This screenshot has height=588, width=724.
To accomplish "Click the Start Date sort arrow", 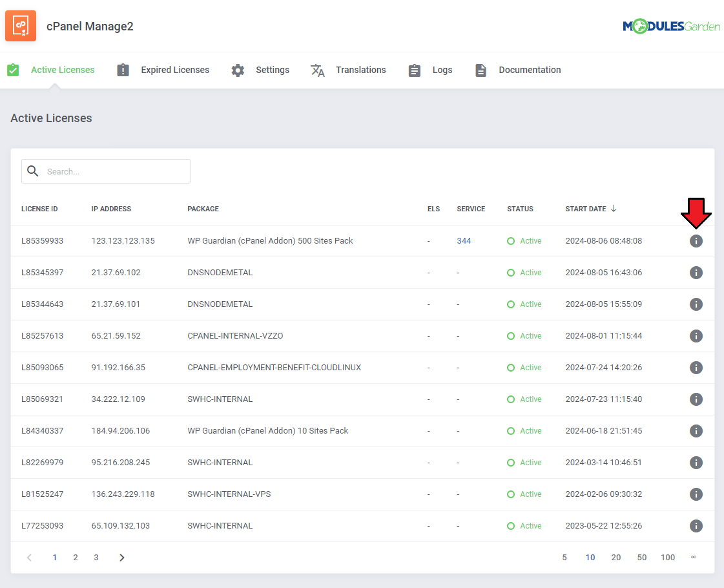I will [x=613, y=208].
